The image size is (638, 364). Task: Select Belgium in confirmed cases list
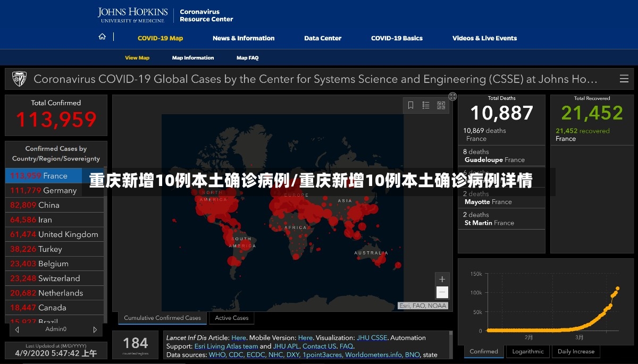tap(54, 264)
